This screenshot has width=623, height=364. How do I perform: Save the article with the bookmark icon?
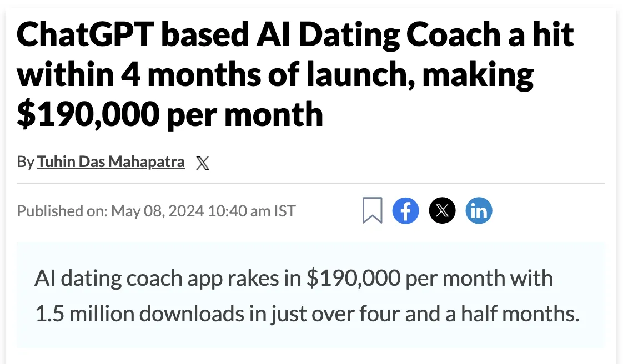(372, 210)
